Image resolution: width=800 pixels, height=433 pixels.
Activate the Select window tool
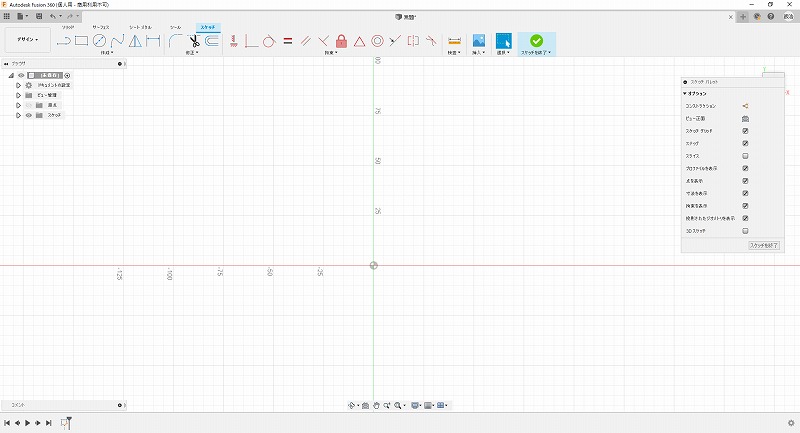pos(504,41)
